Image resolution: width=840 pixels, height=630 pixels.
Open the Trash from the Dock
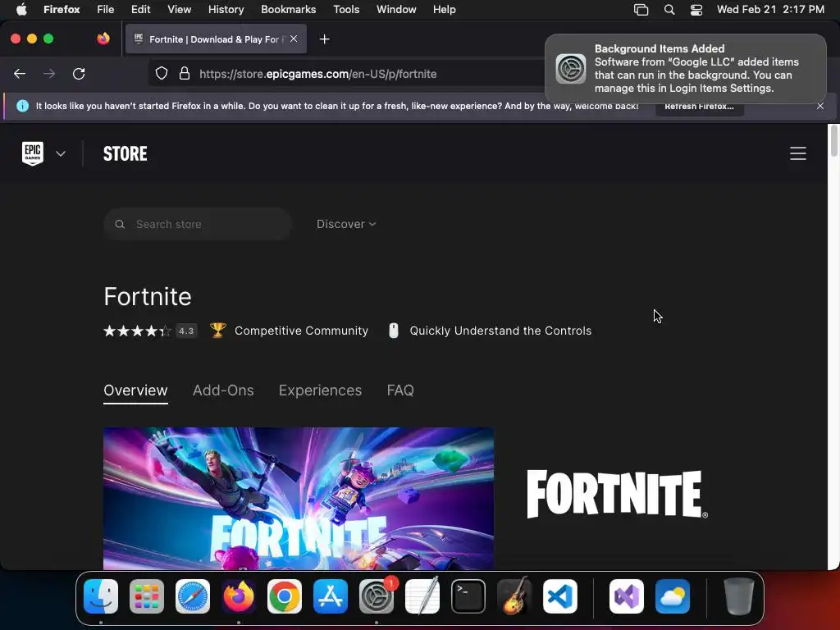click(739, 596)
